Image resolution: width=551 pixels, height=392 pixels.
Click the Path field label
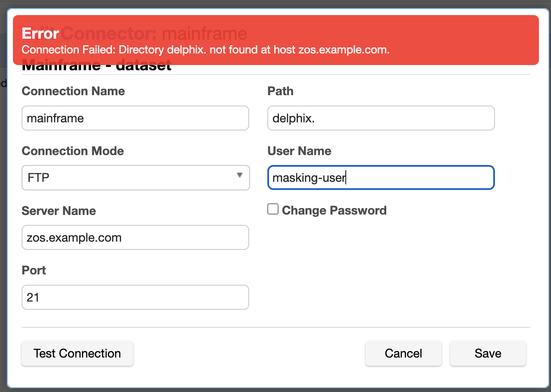280,91
